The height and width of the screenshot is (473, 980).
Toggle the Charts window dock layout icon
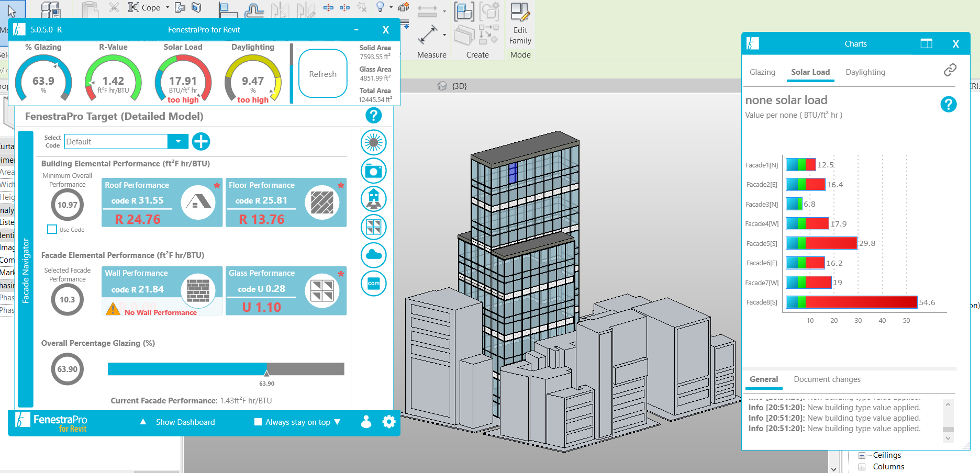tap(927, 44)
